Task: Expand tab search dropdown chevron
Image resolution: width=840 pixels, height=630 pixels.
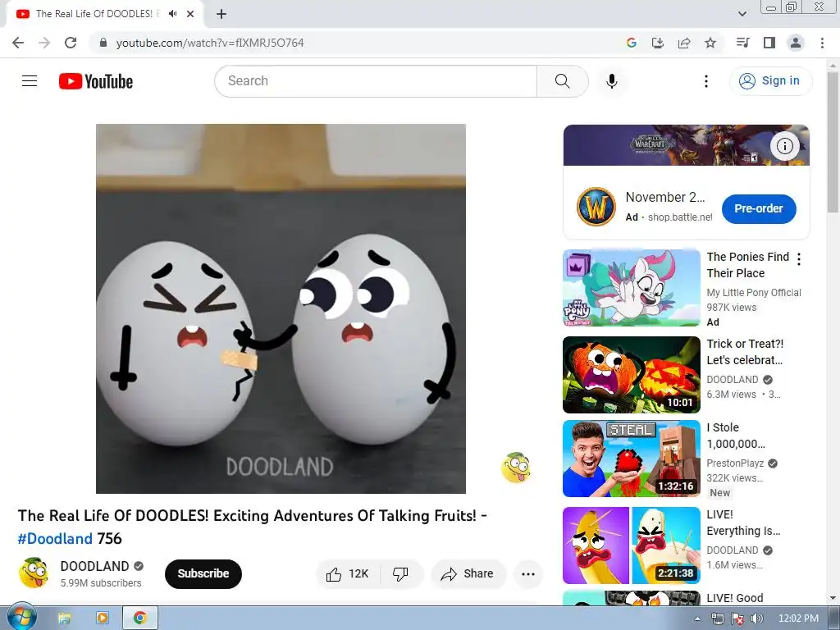Action: 742,14
